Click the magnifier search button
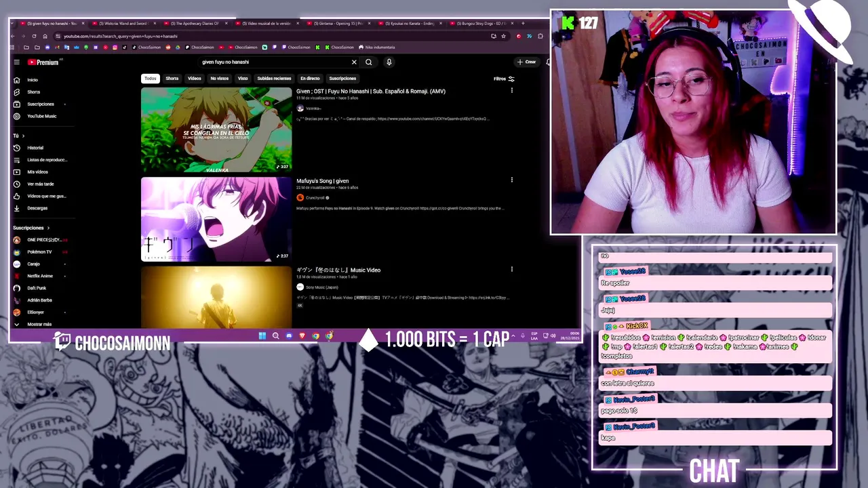The image size is (868, 488). (x=369, y=62)
